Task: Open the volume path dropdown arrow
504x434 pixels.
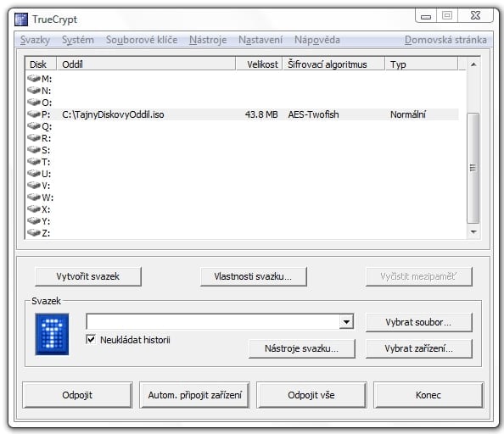Action: (x=346, y=321)
